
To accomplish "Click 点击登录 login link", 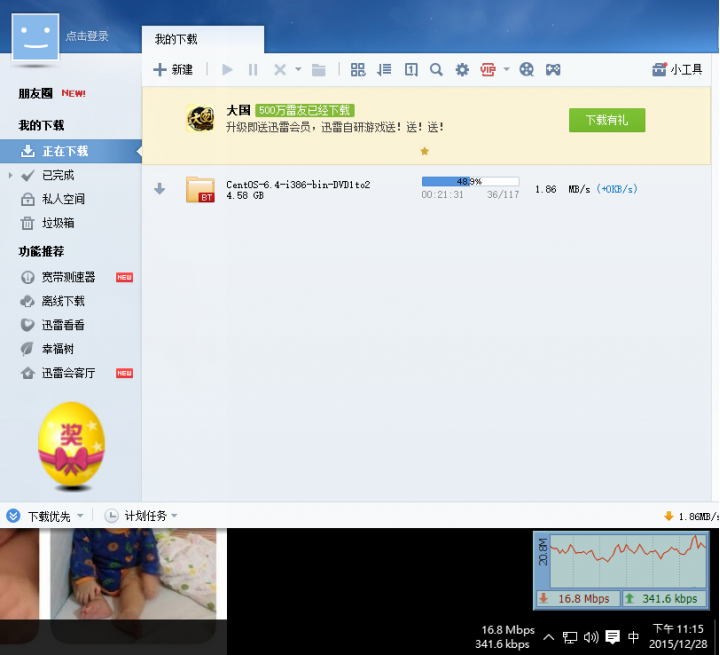I will [x=87, y=36].
